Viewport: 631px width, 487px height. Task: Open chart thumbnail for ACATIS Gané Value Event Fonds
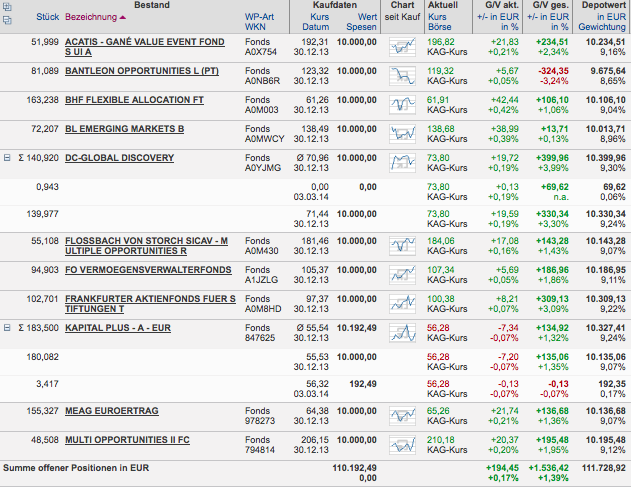coord(402,47)
